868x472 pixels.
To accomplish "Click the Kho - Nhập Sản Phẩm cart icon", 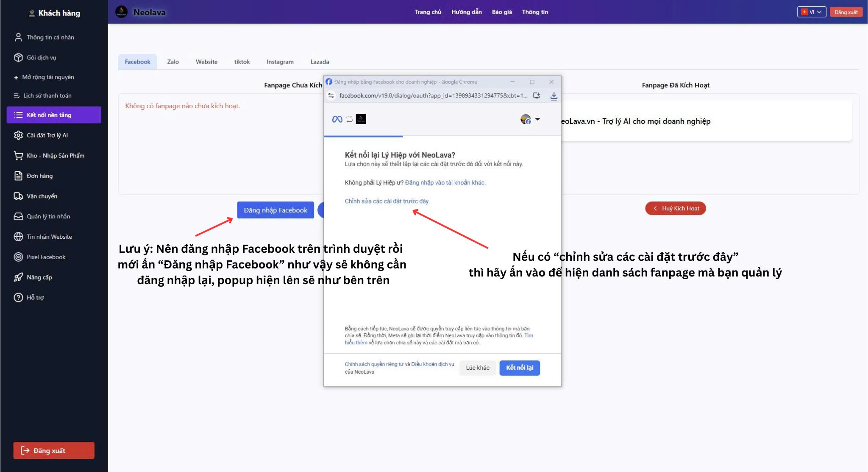I will click(17, 155).
